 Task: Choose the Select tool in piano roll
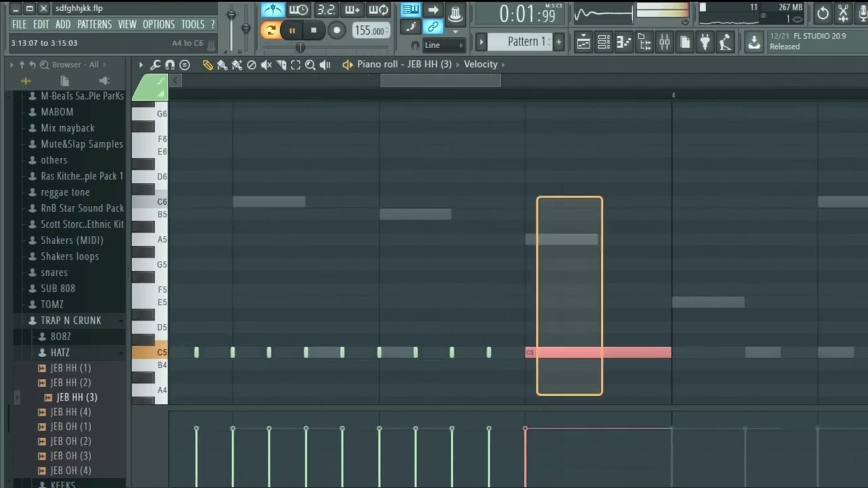pyautogui.click(x=296, y=65)
